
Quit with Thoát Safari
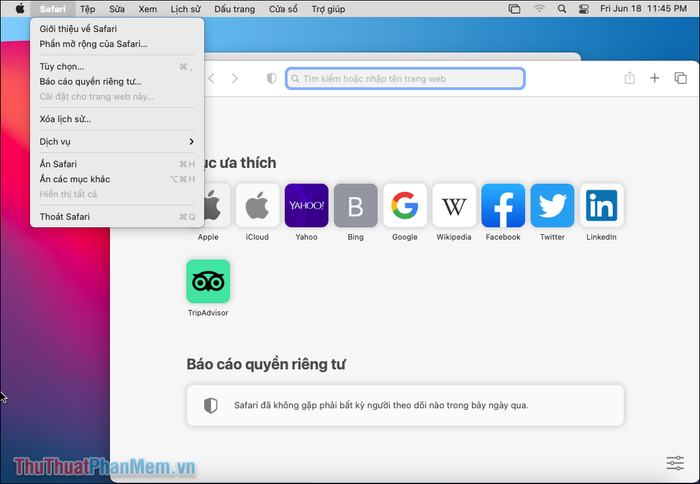tap(117, 217)
